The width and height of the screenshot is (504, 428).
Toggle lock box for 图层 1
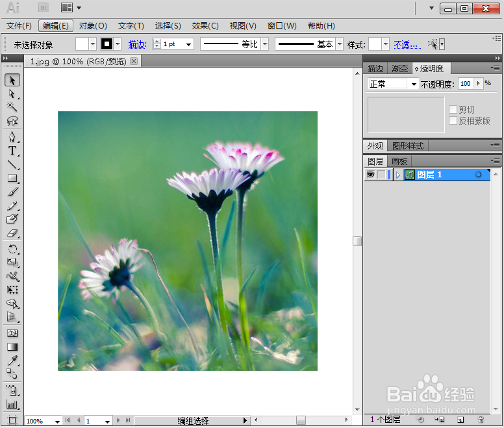click(x=381, y=175)
